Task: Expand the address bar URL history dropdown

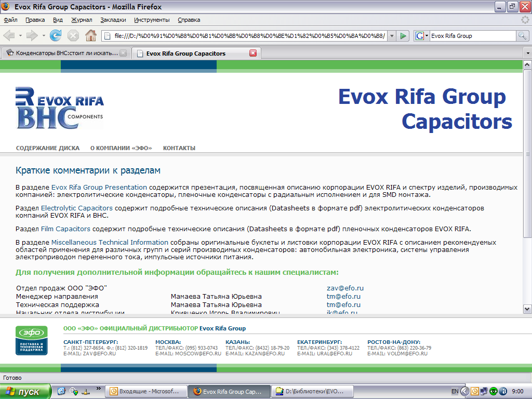Action: [x=392, y=36]
